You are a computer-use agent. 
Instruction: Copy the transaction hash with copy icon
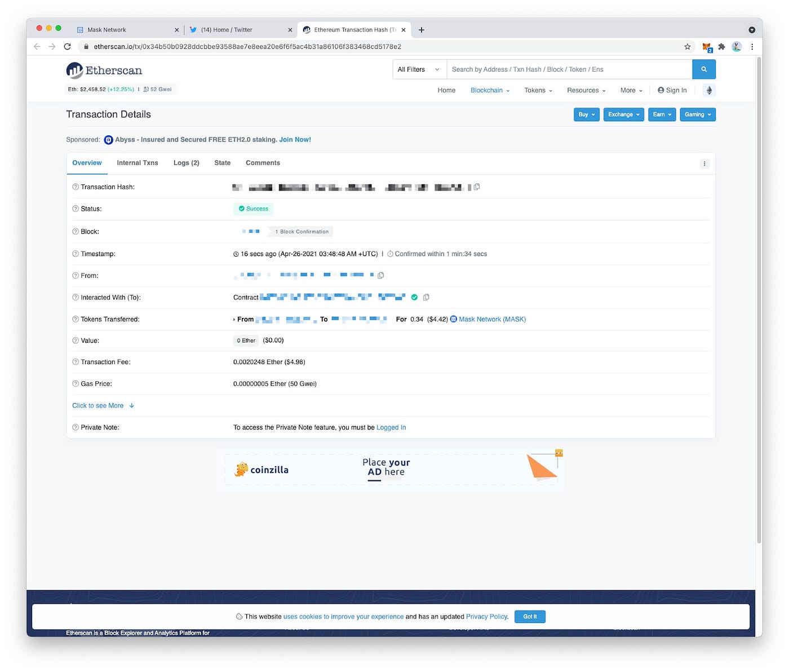(x=477, y=187)
